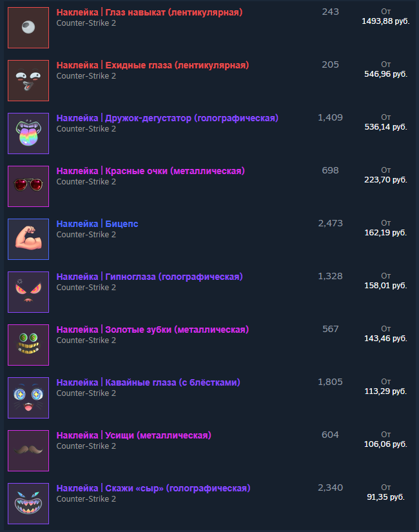Click the sly eyes sticker thumbnail

28,81
